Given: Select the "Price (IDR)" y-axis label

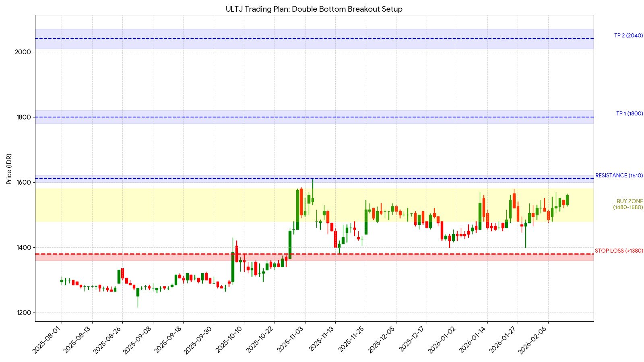Looking at the screenshot, I should 9,169.
